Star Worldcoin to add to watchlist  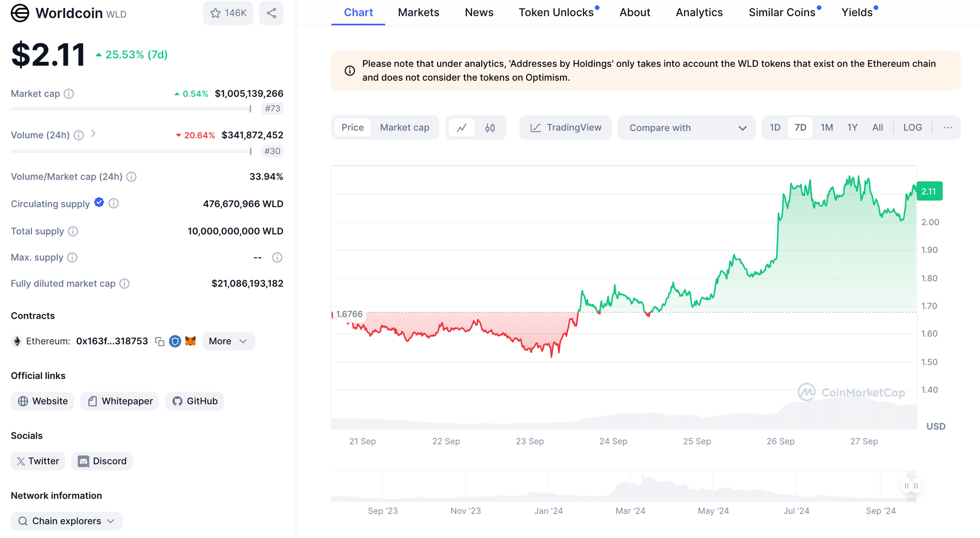[x=228, y=13]
